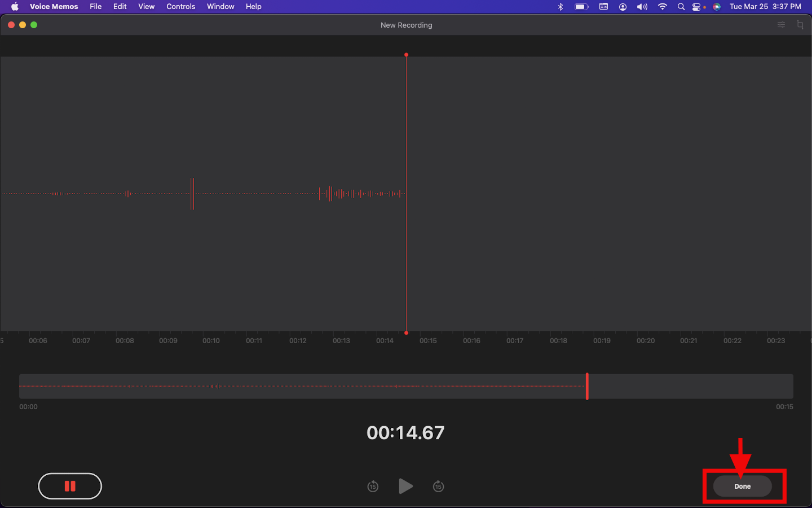The height and width of the screenshot is (508, 812).
Task: Open the File menu
Action: [96, 7]
